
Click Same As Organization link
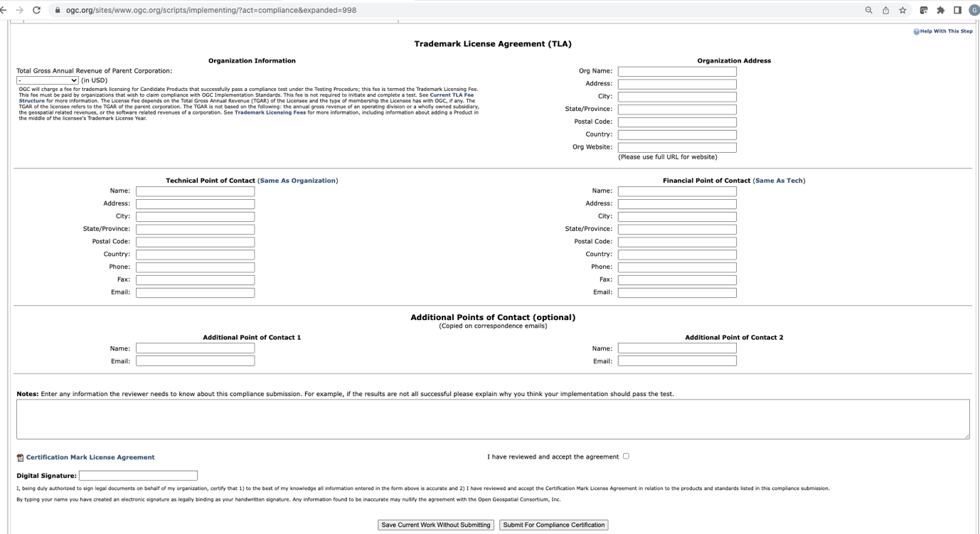pos(297,181)
